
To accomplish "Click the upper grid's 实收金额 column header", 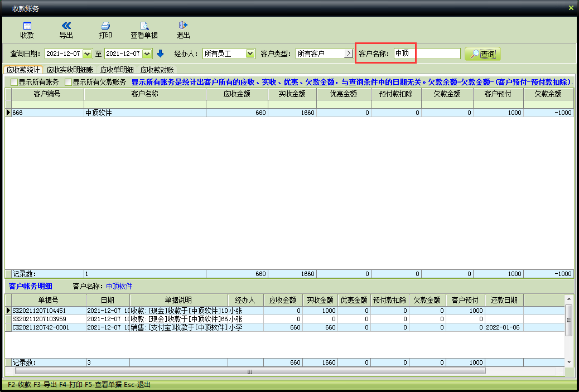I will pyautogui.click(x=292, y=94).
